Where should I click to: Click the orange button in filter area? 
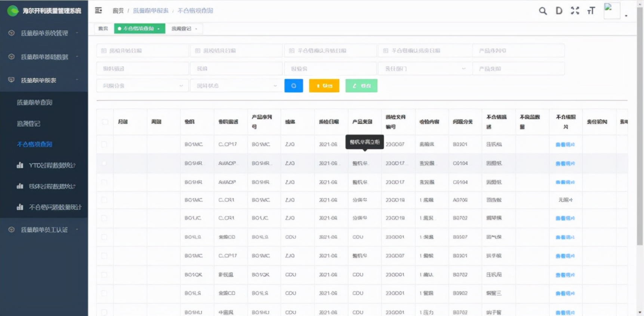324,86
